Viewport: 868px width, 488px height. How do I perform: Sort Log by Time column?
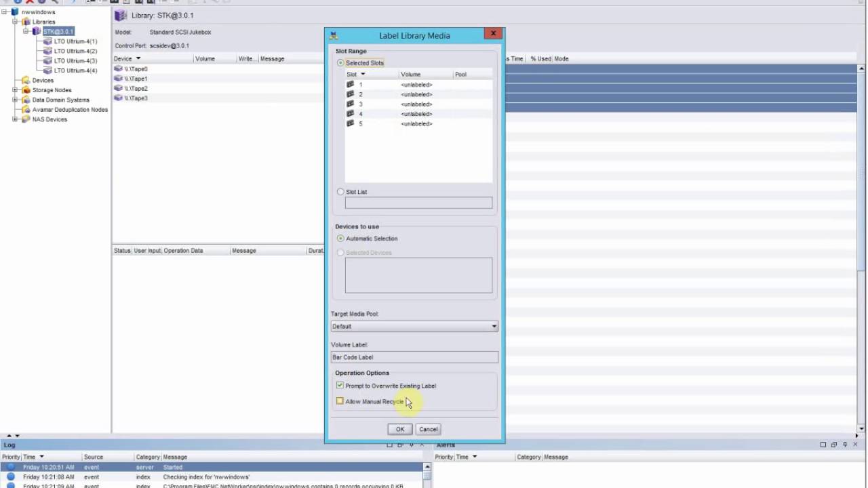pyautogui.click(x=51, y=457)
